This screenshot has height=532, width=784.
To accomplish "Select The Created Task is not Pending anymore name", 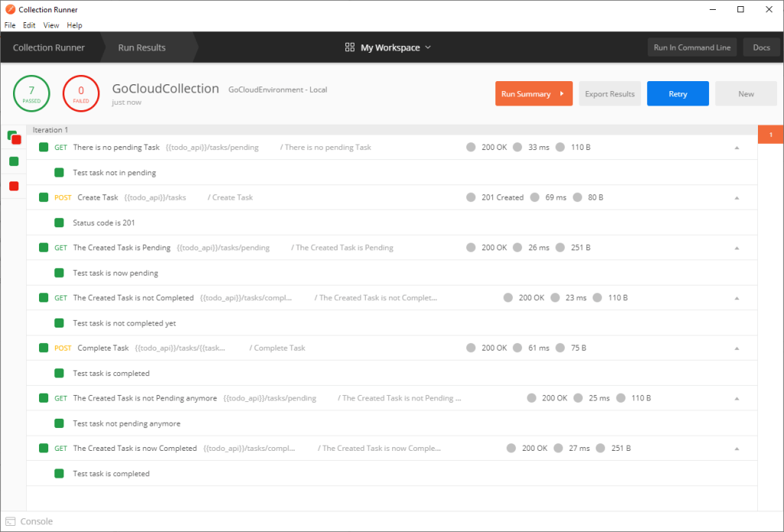I will tap(145, 398).
